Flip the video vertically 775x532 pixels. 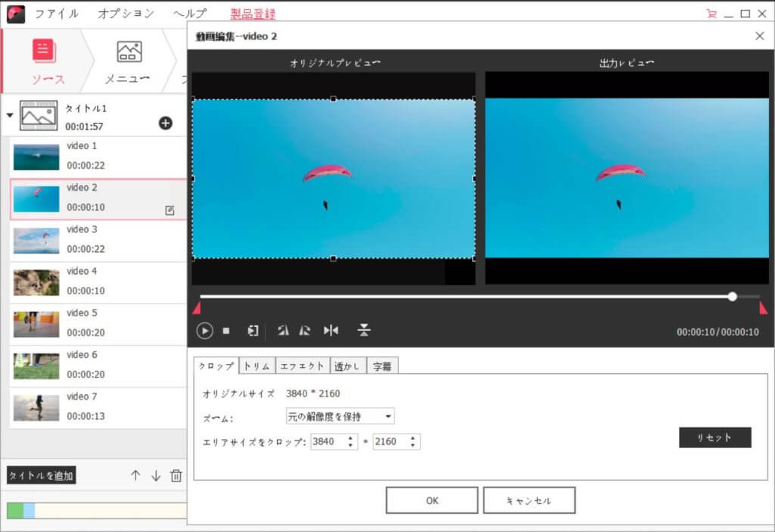click(365, 331)
